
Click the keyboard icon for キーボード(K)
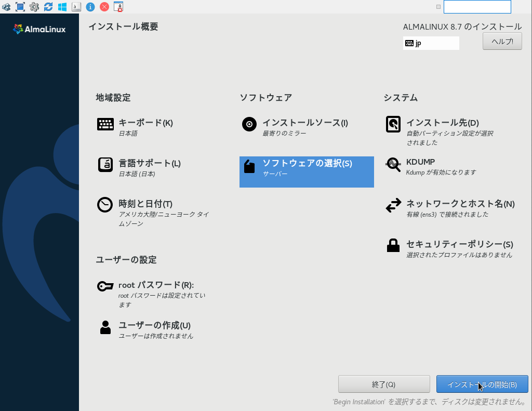[105, 124]
